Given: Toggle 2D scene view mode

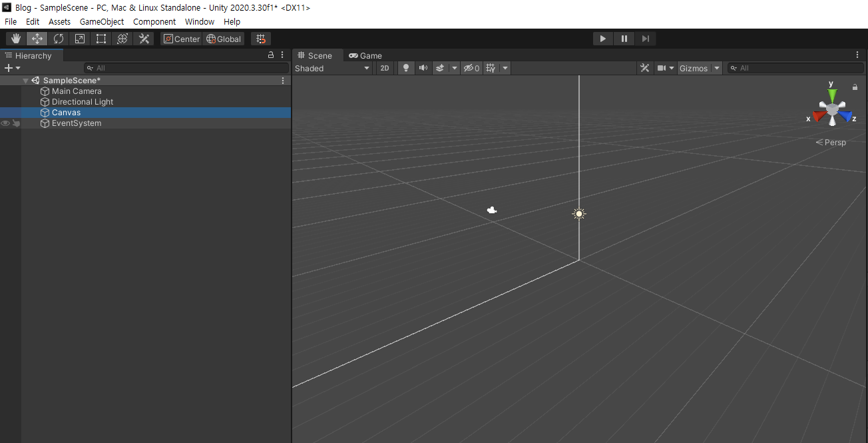Looking at the screenshot, I should [x=385, y=68].
